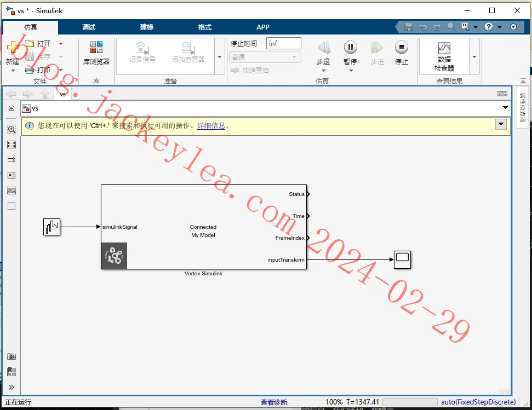Open the 详细信息 link in the notification

[211, 126]
